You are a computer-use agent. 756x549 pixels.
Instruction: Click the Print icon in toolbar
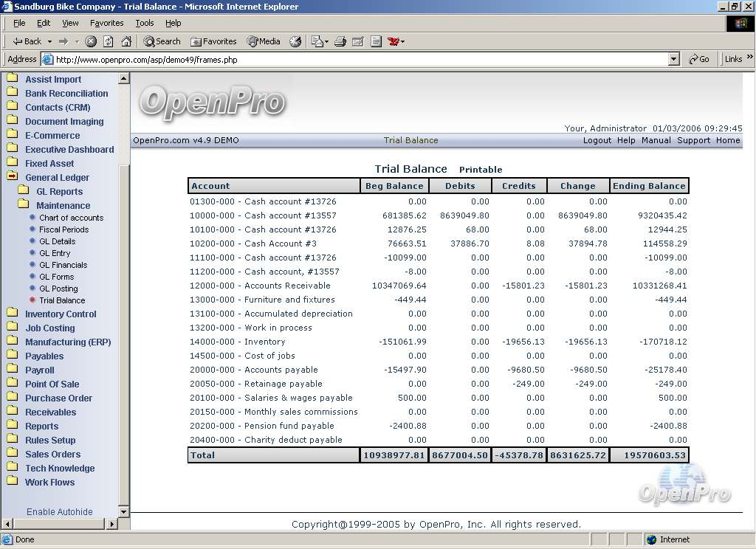point(340,41)
